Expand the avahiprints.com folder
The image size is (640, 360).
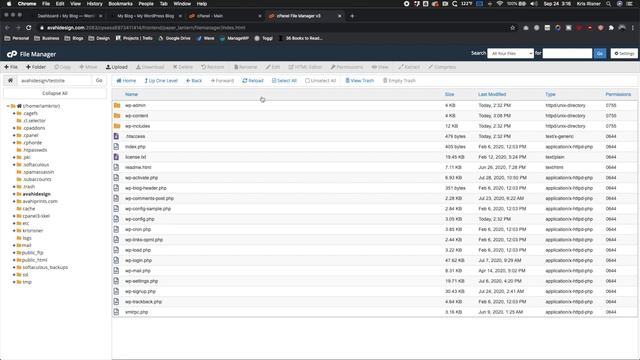click(14, 202)
